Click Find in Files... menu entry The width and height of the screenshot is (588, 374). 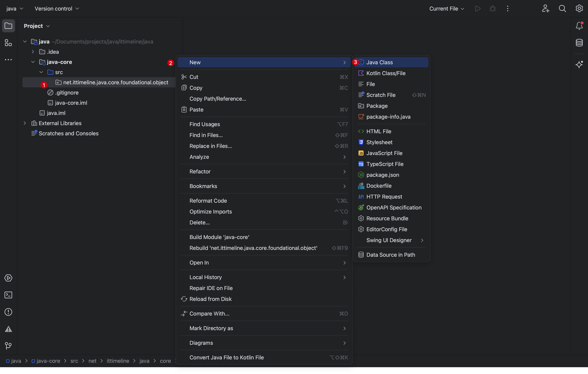[264, 135]
